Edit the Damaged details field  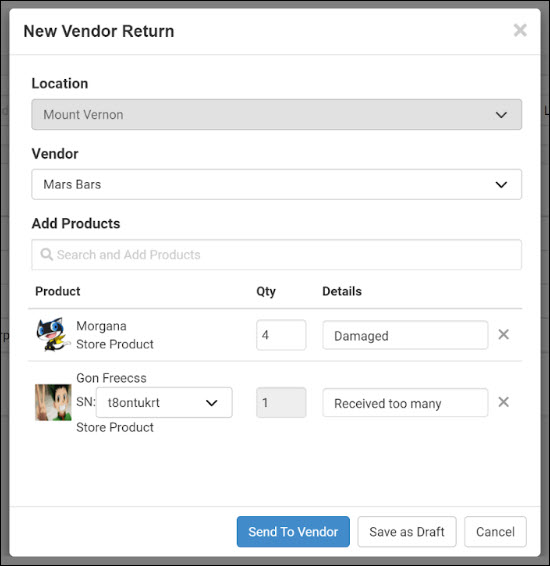pyautogui.click(x=405, y=335)
